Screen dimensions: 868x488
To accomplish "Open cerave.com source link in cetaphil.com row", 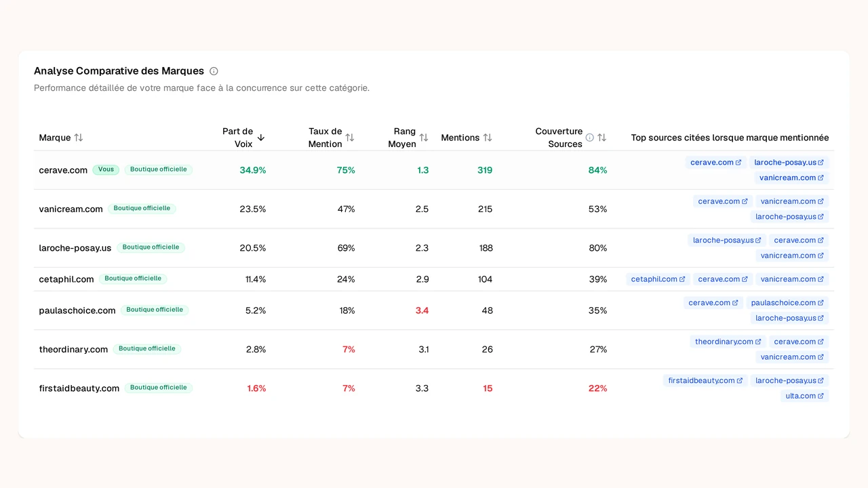I will pos(723,279).
